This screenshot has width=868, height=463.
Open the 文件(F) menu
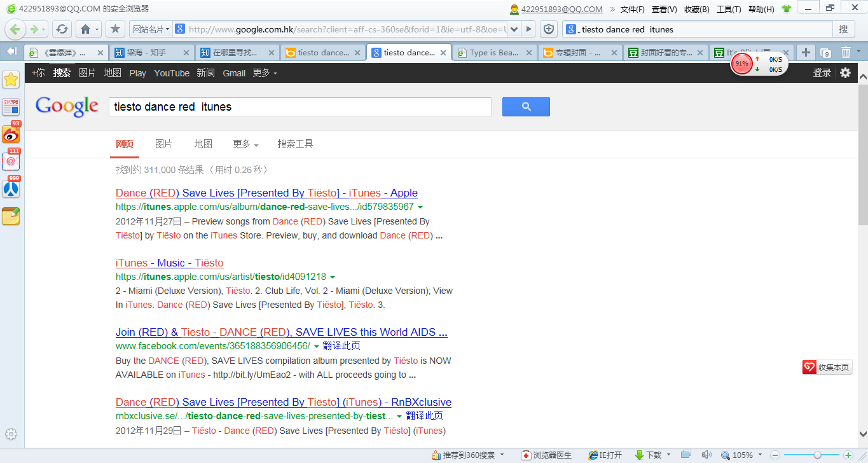(x=632, y=10)
